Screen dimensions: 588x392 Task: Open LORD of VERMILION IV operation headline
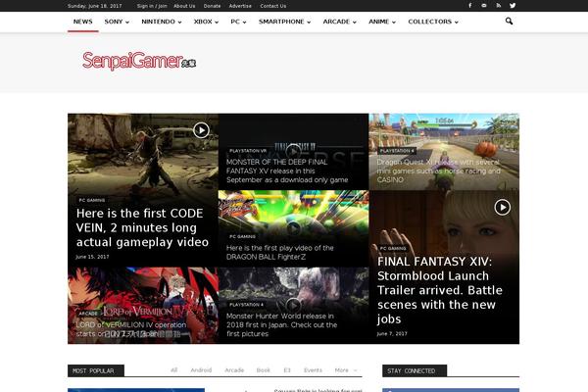click(131, 329)
